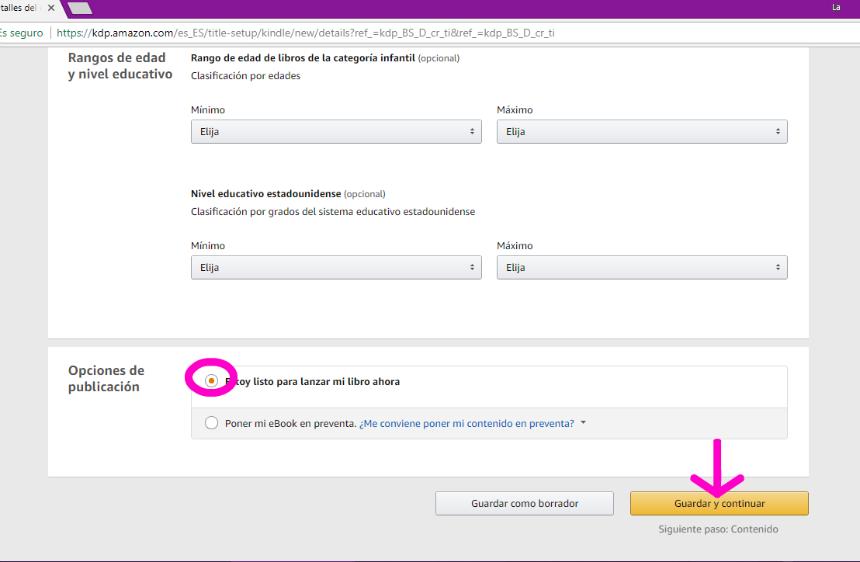Expand the US grade level Máximo dropdown
The height and width of the screenshot is (562, 860).
641,268
